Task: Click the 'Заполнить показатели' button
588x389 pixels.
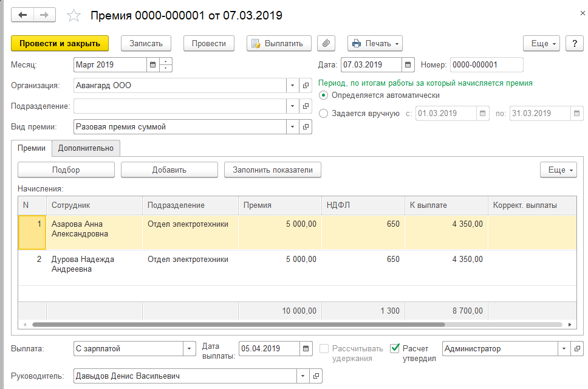Action: [272, 170]
